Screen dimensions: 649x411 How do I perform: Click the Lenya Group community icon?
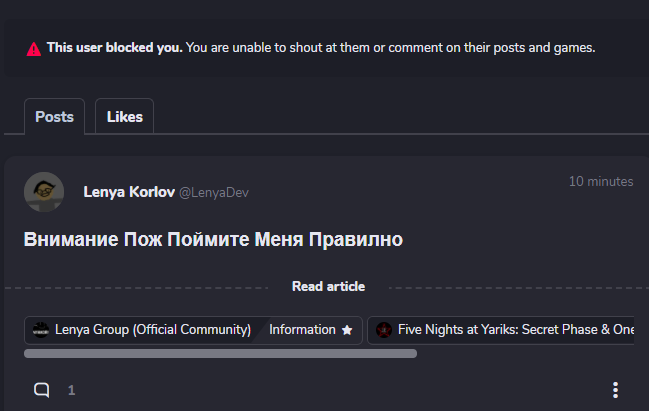(x=41, y=330)
